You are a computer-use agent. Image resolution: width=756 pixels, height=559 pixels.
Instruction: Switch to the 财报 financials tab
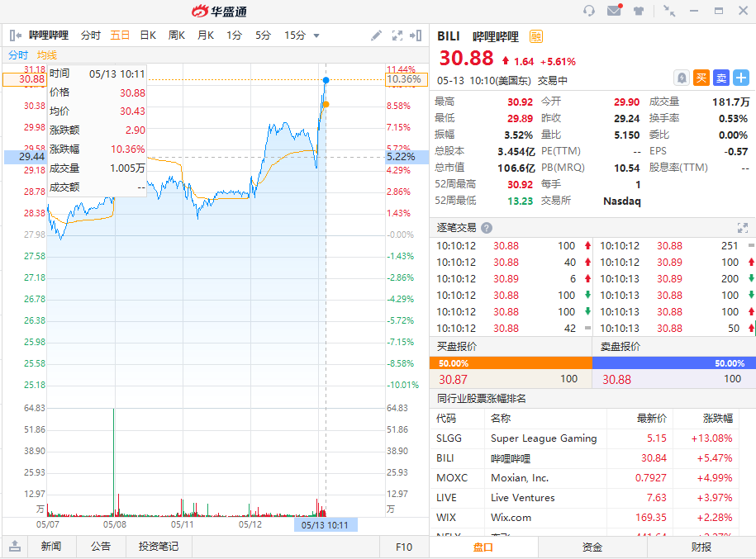[701, 547]
